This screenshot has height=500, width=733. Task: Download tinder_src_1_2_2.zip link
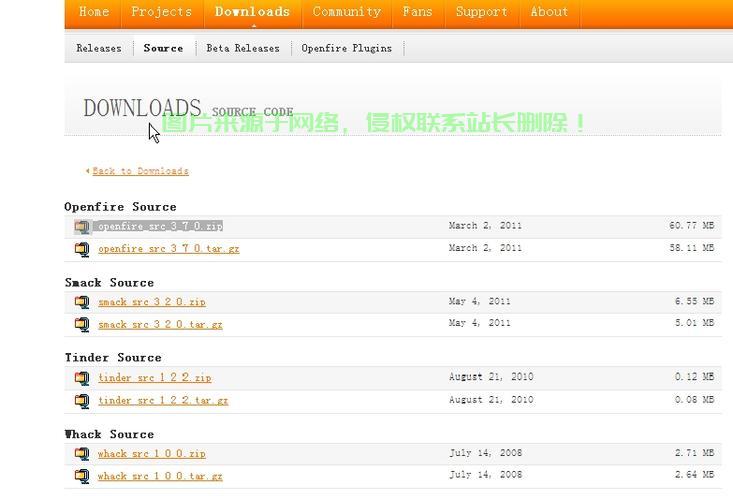point(155,378)
